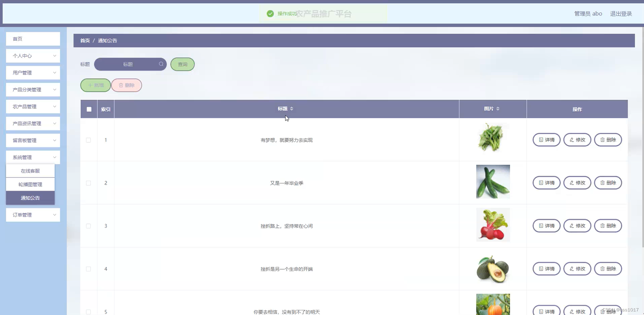This screenshot has height=315, width=644.
Task: Select the 通知公告 submenu item
Action: tap(30, 198)
